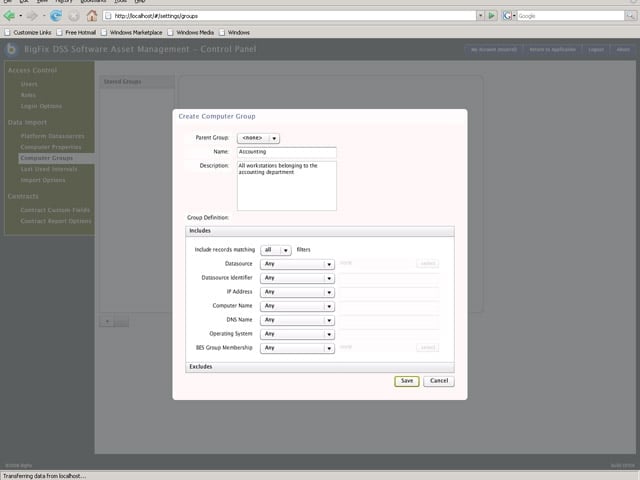Screen dimensions: 640x480
Task: Click the Datasource Identifier value field
Action: pyautogui.click(x=389, y=278)
